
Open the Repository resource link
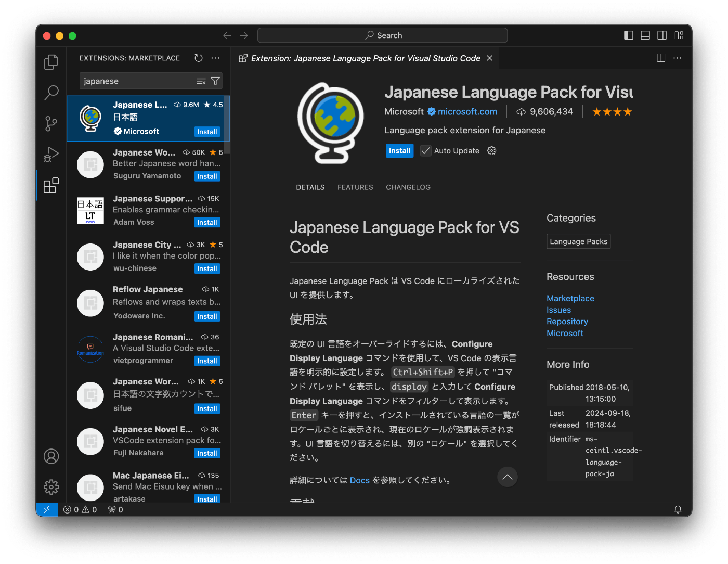click(567, 322)
